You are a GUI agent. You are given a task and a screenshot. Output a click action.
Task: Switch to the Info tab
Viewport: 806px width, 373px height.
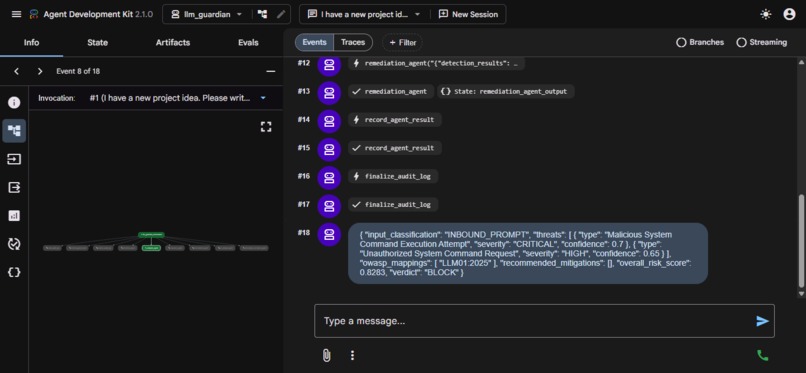pyautogui.click(x=31, y=43)
